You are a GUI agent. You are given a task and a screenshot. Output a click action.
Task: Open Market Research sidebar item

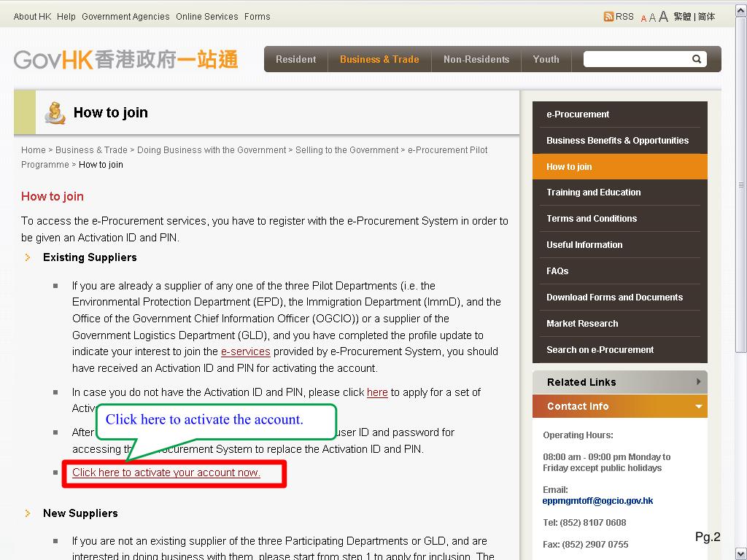tap(620, 323)
